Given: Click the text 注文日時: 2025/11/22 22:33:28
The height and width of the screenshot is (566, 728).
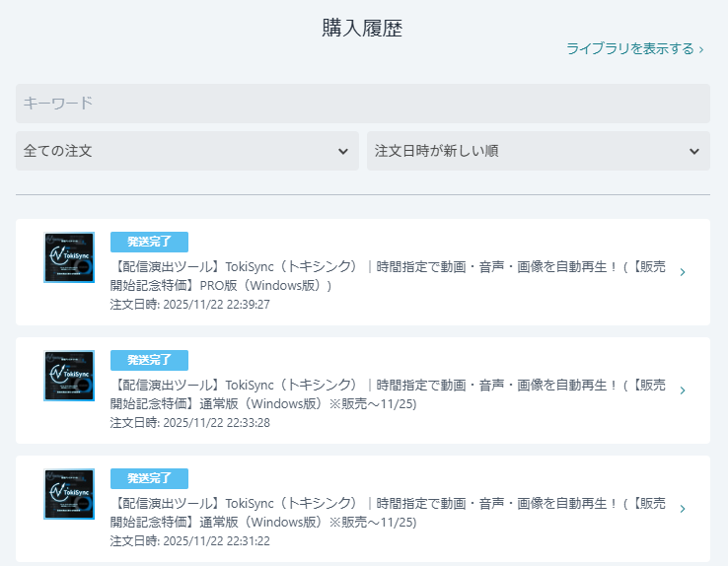Looking at the screenshot, I should [x=190, y=423].
